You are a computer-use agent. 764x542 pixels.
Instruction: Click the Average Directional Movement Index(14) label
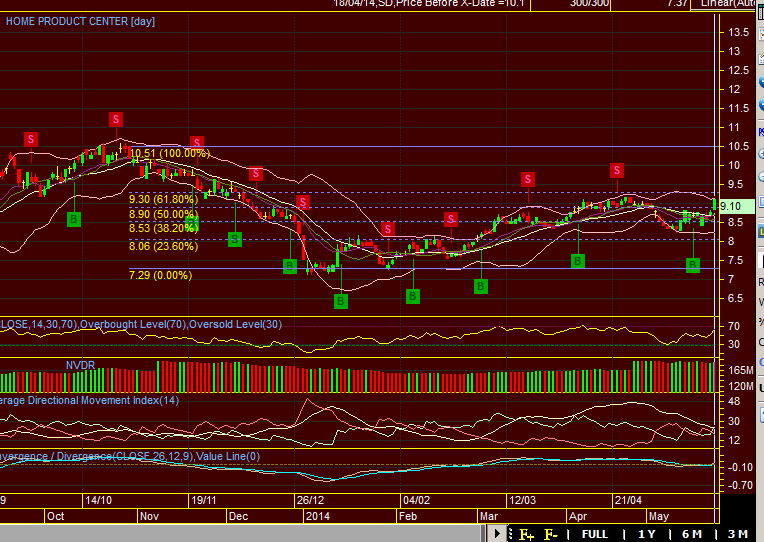[90, 400]
